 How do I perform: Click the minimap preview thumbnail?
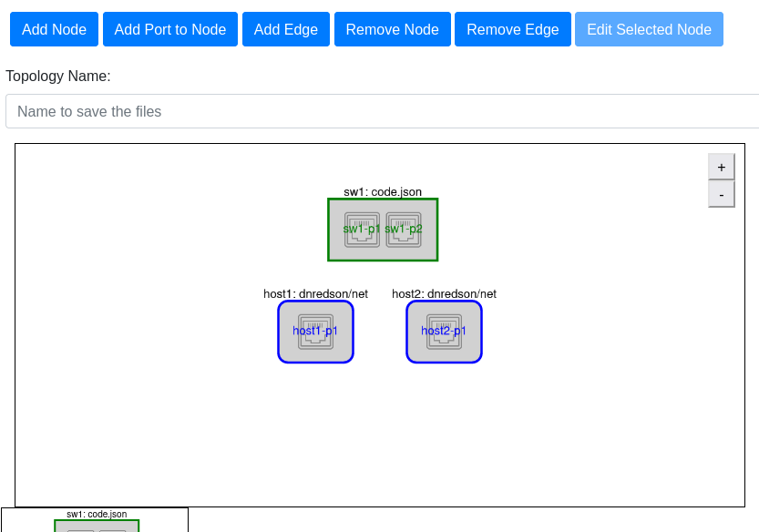95,520
